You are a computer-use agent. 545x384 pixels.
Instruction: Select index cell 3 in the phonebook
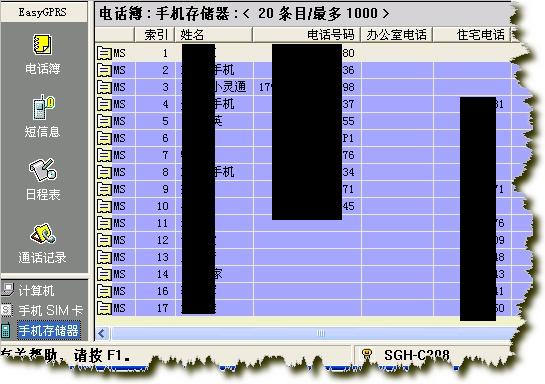154,87
